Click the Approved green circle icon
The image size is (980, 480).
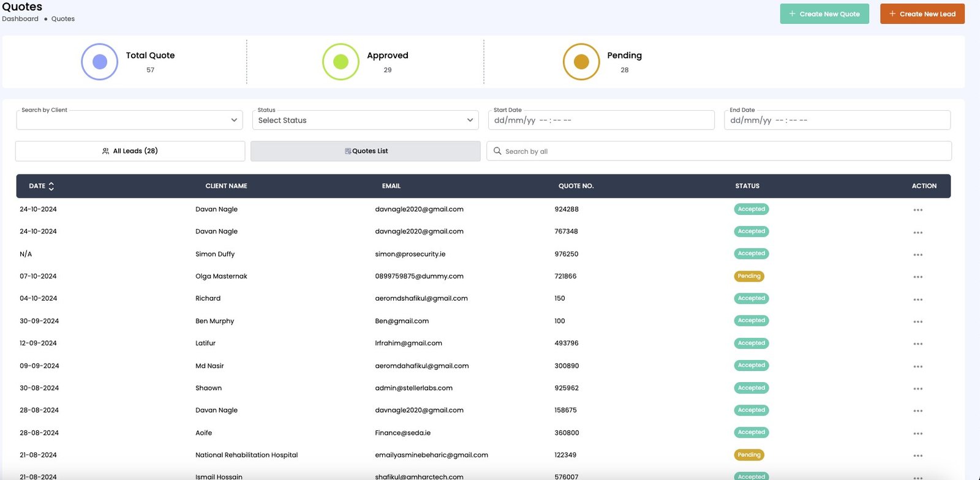pos(341,62)
